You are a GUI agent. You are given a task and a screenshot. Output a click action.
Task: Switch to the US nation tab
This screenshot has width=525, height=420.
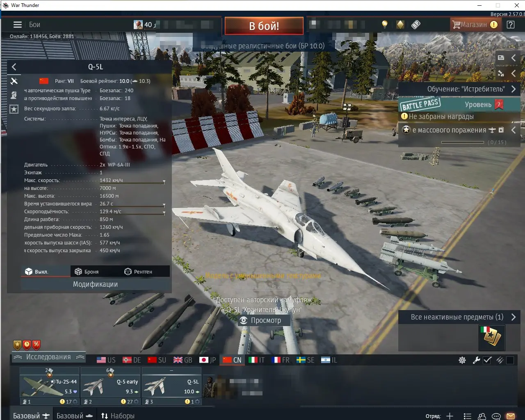pyautogui.click(x=106, y=360)
